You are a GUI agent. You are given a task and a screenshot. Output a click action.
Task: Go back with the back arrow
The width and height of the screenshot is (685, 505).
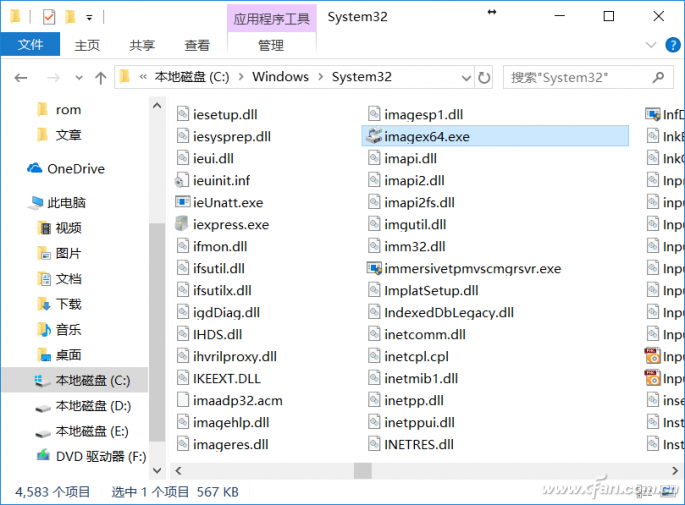point(21,78)
